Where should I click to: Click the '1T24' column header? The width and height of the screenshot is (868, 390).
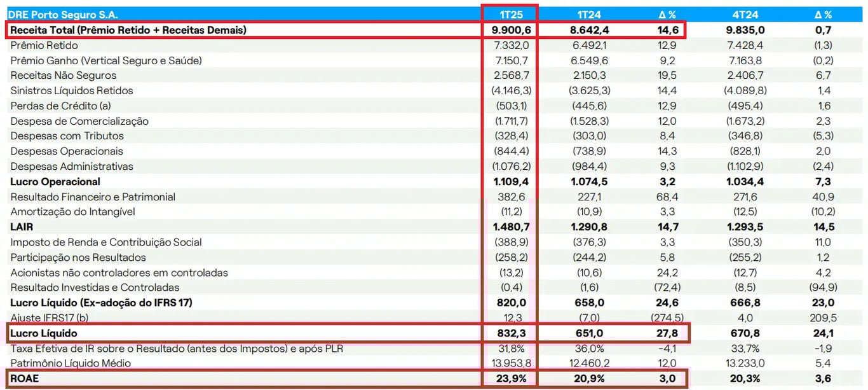[x=588, y=14]
